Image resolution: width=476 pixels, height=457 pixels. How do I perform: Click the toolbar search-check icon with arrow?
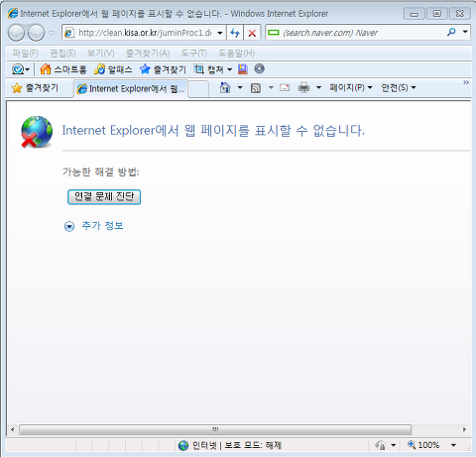(x=21, y=69)
